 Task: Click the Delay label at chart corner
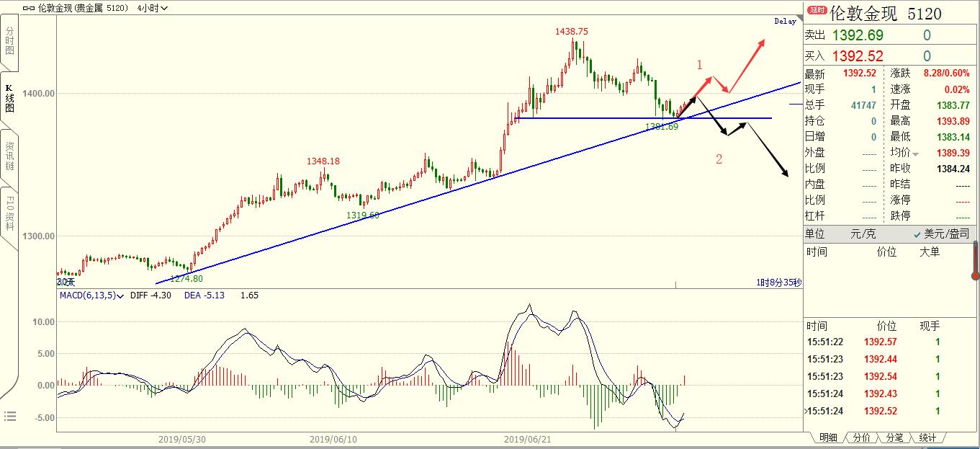(x=785, y=22)
